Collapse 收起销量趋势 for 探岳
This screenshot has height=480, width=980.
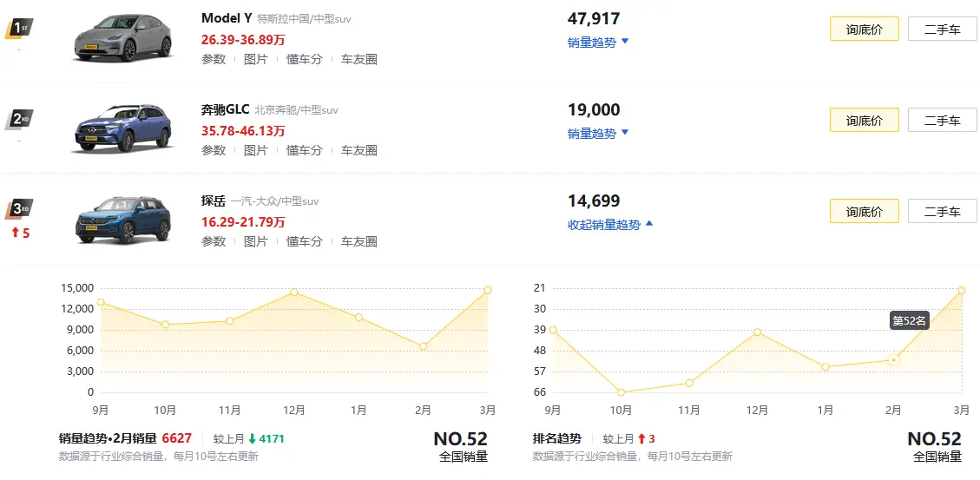(610, 225)
